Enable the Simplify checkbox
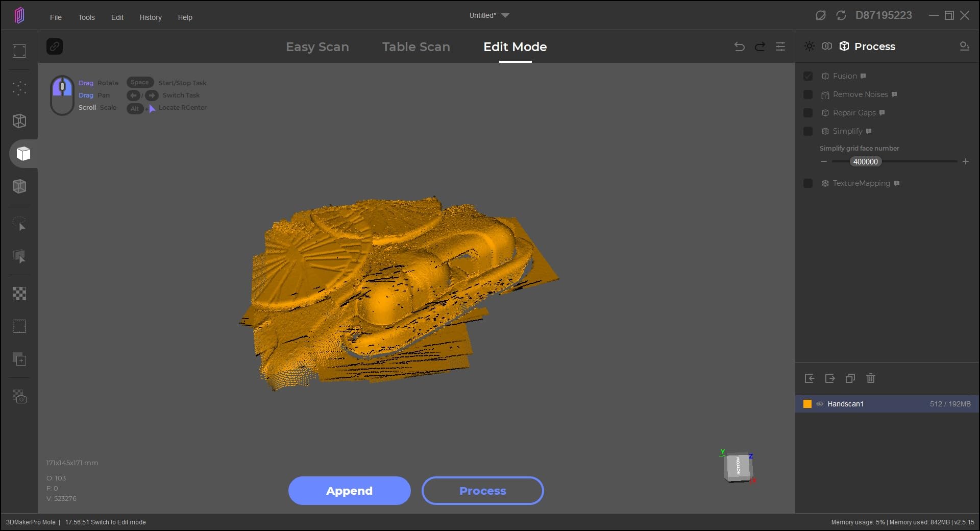The image size is (980, 531). [808, 131]
